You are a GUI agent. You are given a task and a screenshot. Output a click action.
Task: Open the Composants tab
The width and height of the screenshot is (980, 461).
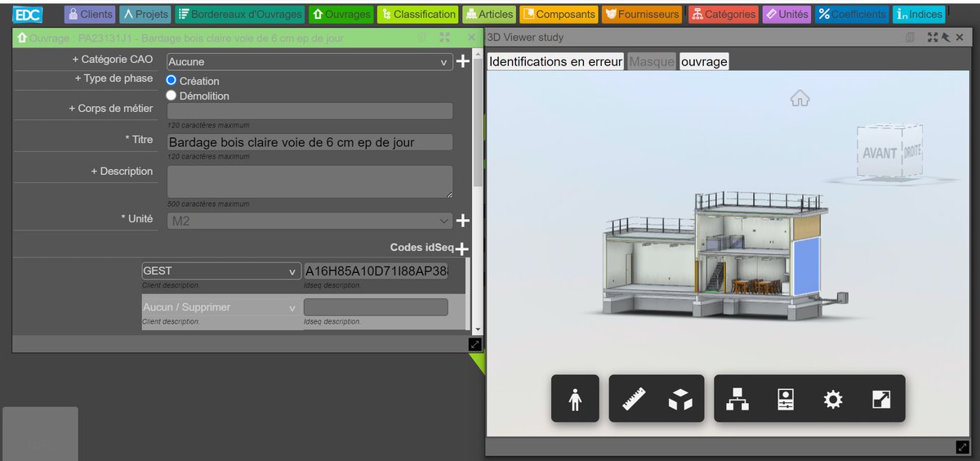[559, 14]
